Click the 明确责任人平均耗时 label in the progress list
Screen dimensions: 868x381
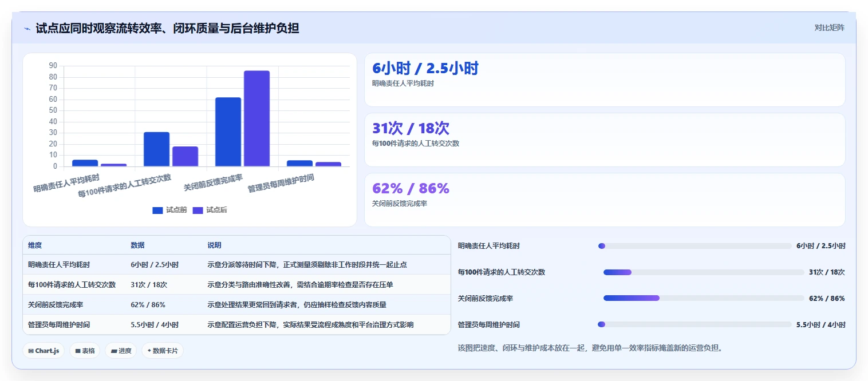tap(489, 246)
